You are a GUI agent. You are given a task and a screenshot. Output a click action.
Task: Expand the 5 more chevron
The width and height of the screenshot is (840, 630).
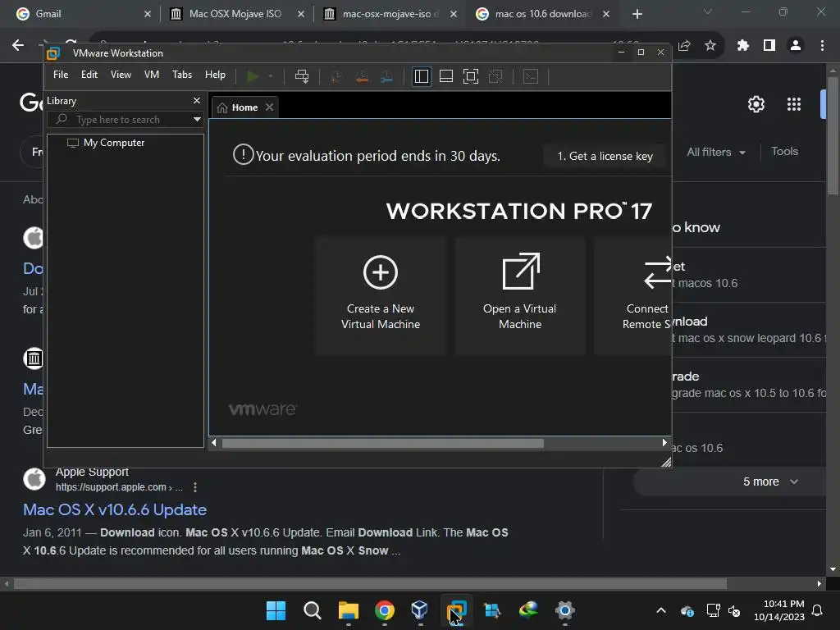coord(794,482)
